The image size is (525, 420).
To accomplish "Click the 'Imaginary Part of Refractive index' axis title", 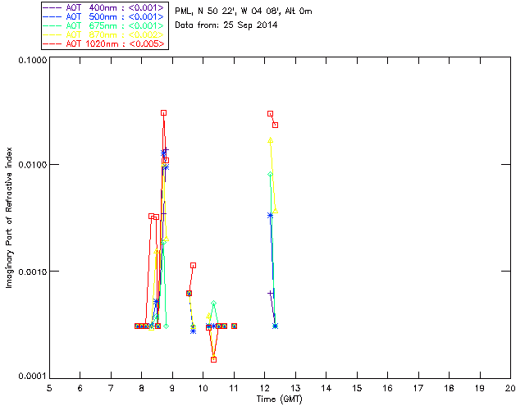I will click(9, 217).
